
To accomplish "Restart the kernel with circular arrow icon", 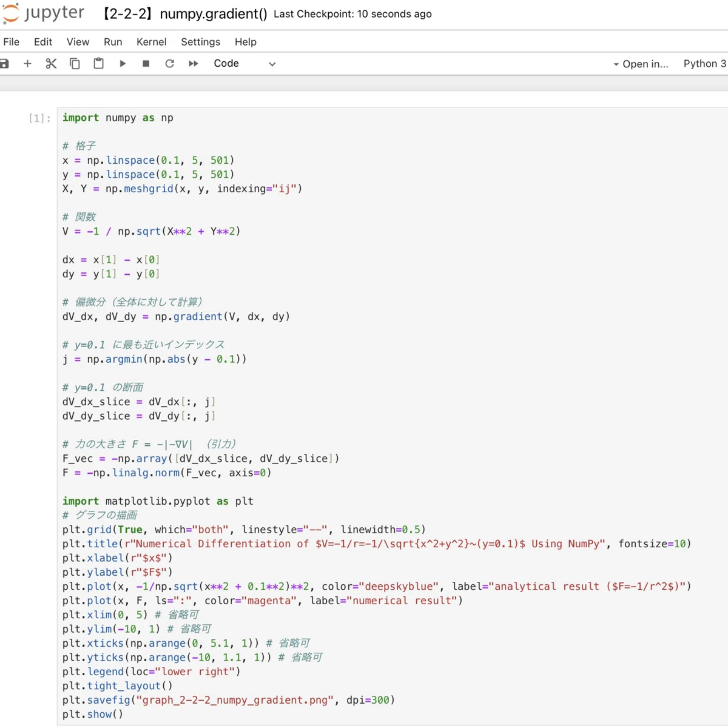I will tap(170, 64).
